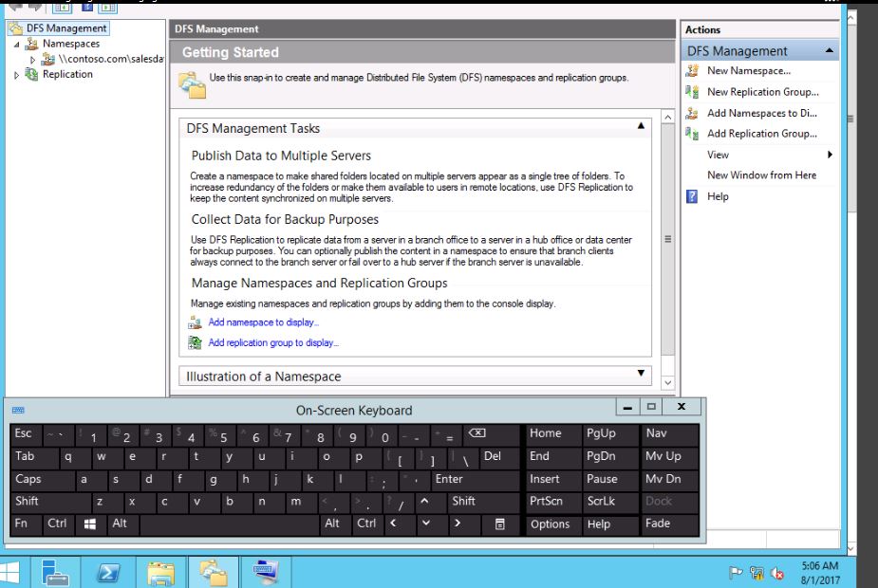Toggle the Caps key on keyboard
The height and width of the screenshot is (588, 878).
[x=42, y=480]
